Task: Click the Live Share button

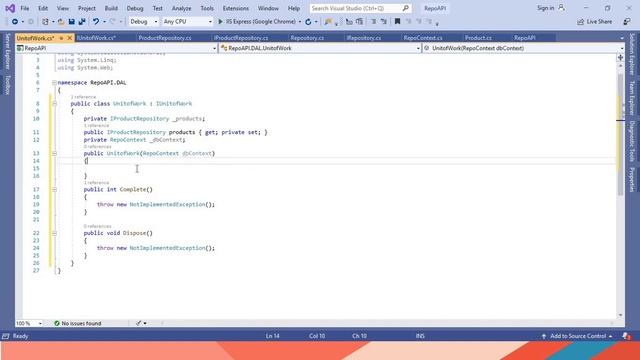Action: tap(594, 22)
